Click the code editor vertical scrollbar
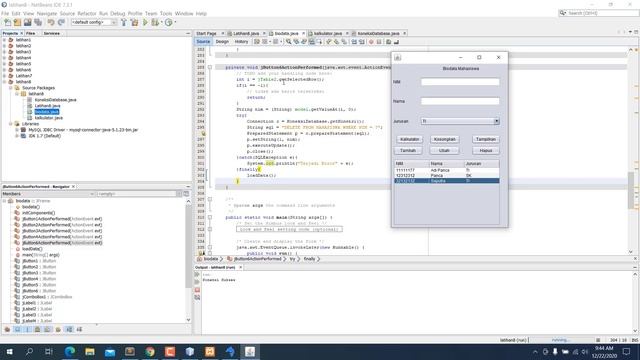The height and width of the screenshot is (360, 640). (631, 150)
